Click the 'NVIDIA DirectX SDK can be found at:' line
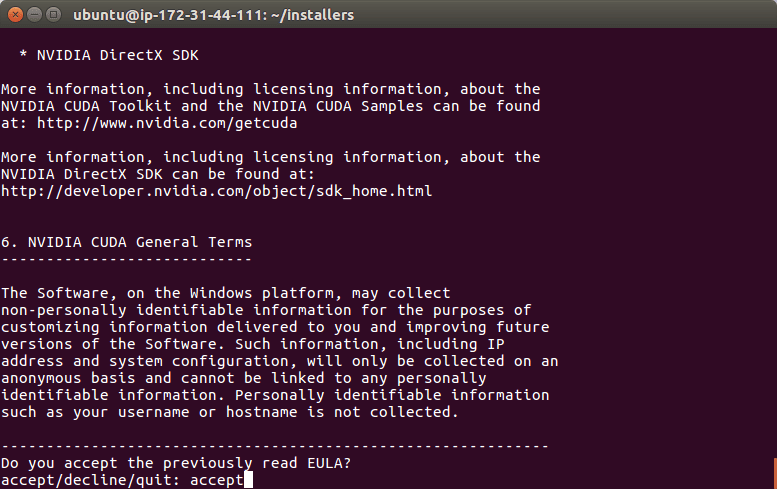This screenshot has height=489, width=777. coord(158,174)
